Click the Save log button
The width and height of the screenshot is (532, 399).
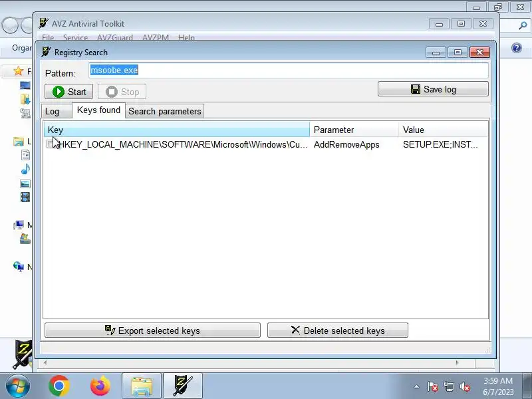click(433, 89)
